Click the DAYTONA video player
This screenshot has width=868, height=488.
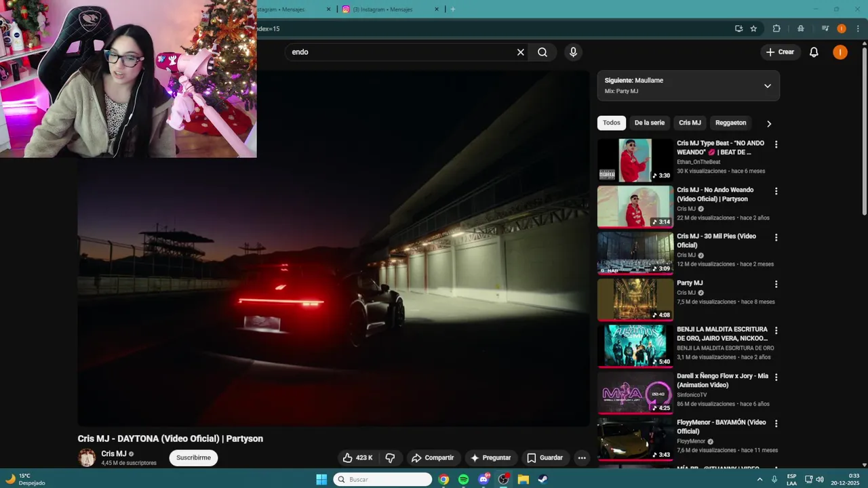pos(334,248)
